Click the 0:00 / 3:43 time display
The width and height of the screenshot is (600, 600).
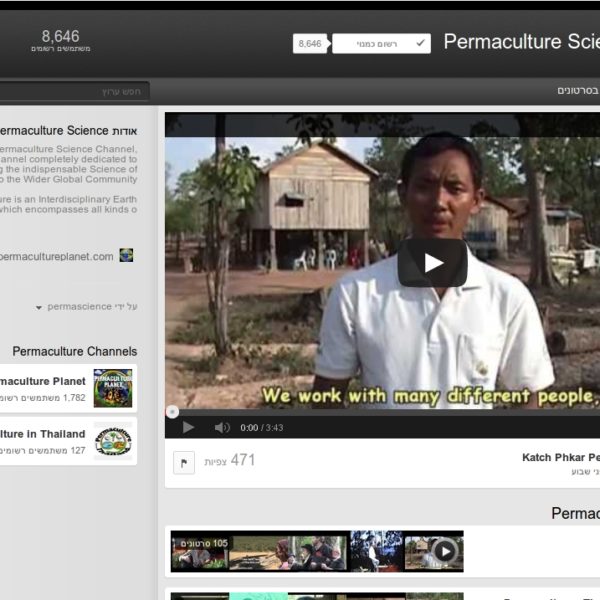click(262, 428)
